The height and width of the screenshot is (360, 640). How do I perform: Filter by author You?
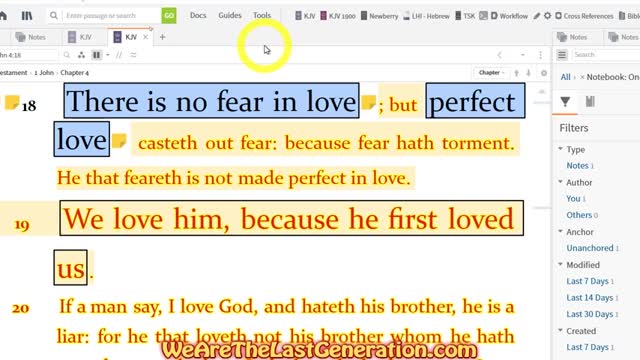[573, 198]
